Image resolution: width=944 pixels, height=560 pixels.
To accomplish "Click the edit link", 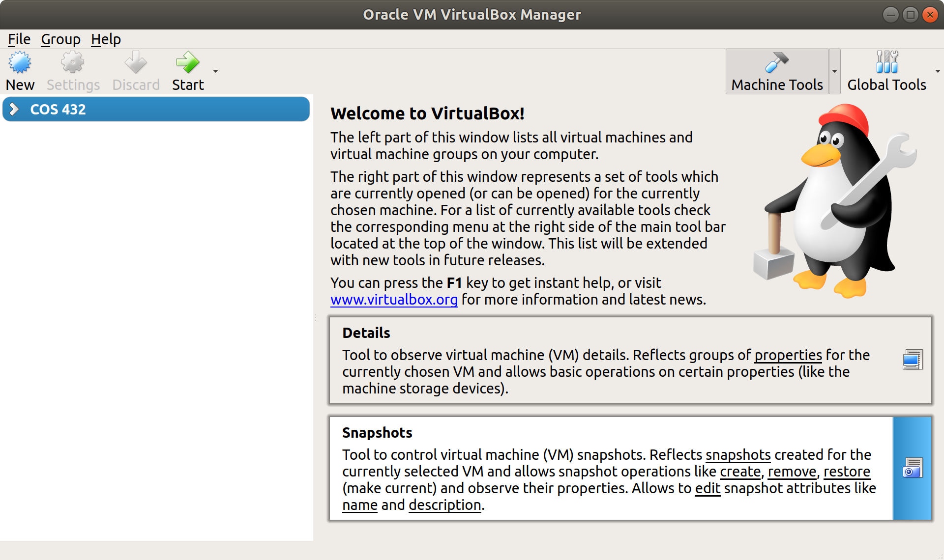I will coord(708,488).
